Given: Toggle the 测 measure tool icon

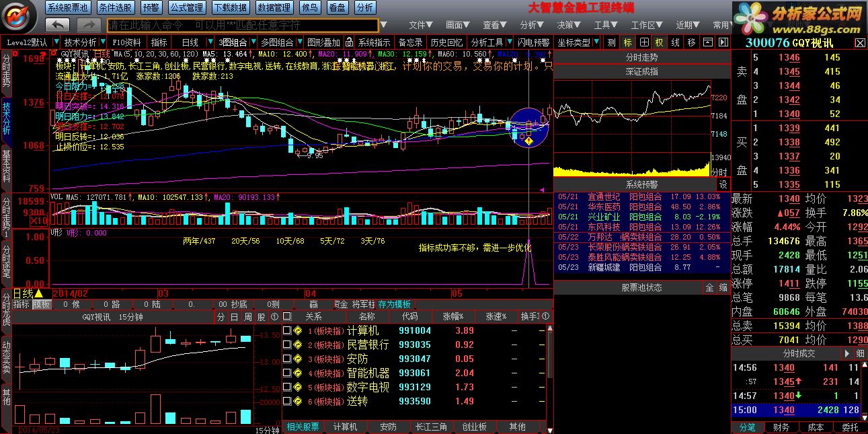Looking at the screenshot, I should (x=611, y=42).
